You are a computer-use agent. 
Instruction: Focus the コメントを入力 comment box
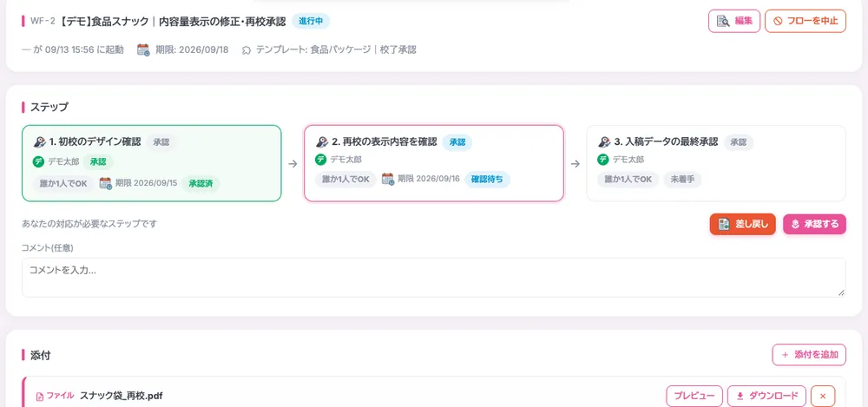(x=433, y=278)
